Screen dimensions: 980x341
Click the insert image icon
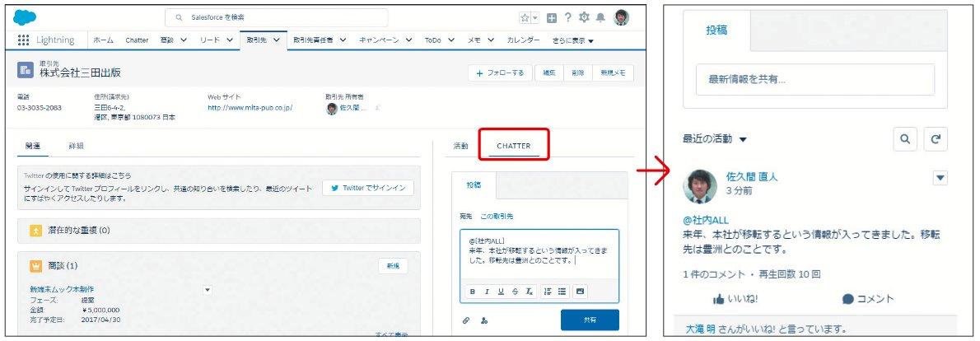click(x=580, y=292)
